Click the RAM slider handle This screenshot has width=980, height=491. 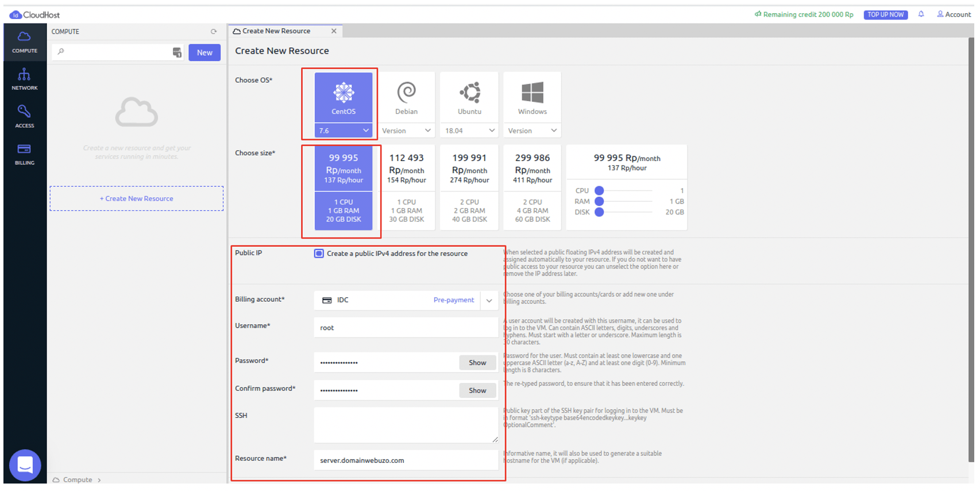click(x=599, y=201)
